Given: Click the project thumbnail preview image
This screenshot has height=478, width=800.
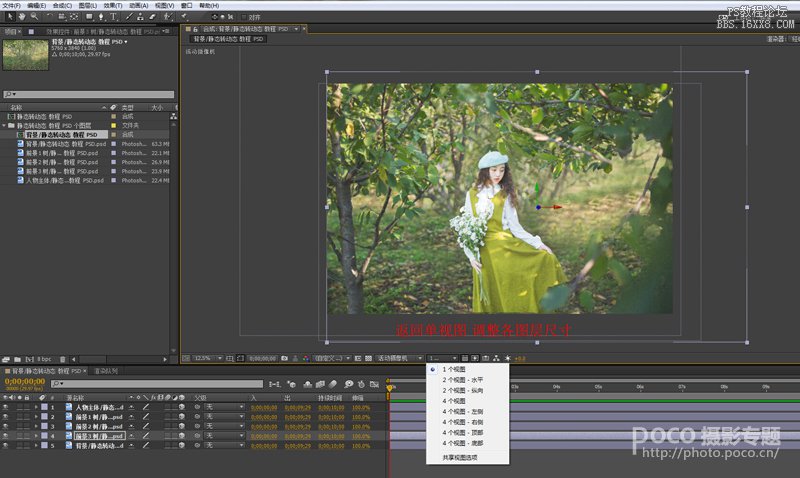Looking at the screenshot, I should coord(26,55).
